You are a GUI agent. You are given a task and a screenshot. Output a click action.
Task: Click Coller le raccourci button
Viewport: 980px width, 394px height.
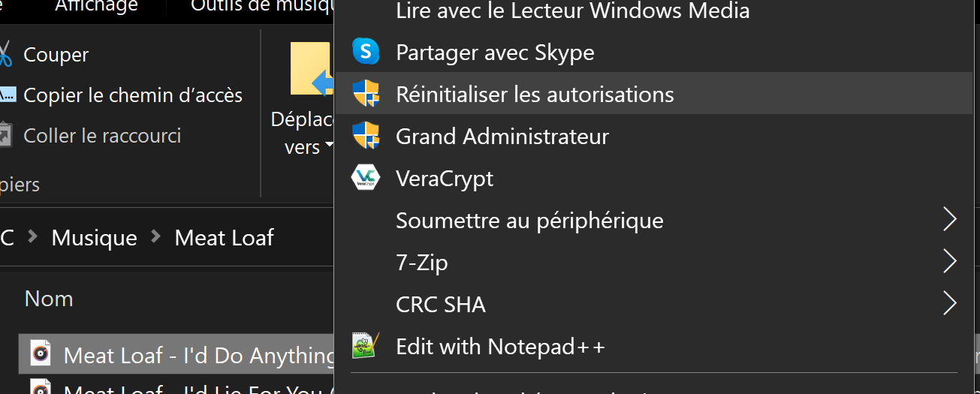click(102, 136)
